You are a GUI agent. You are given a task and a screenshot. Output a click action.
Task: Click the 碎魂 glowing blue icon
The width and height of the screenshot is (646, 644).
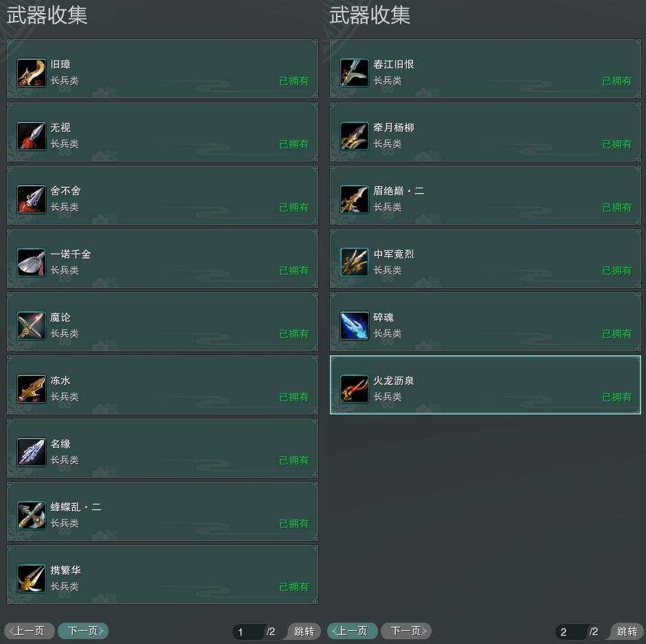[x=355, y=326]
